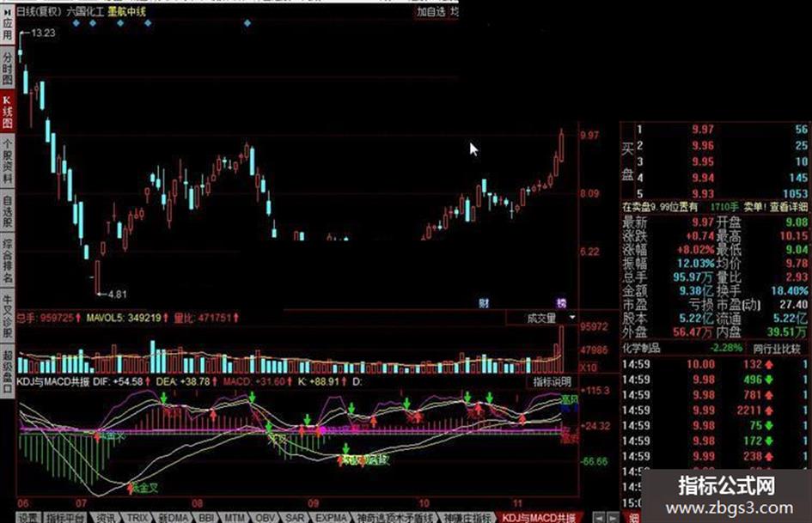
Task: Select buy level 3 price 9.95
Action: pyautogui.click(x=703, y=161)
